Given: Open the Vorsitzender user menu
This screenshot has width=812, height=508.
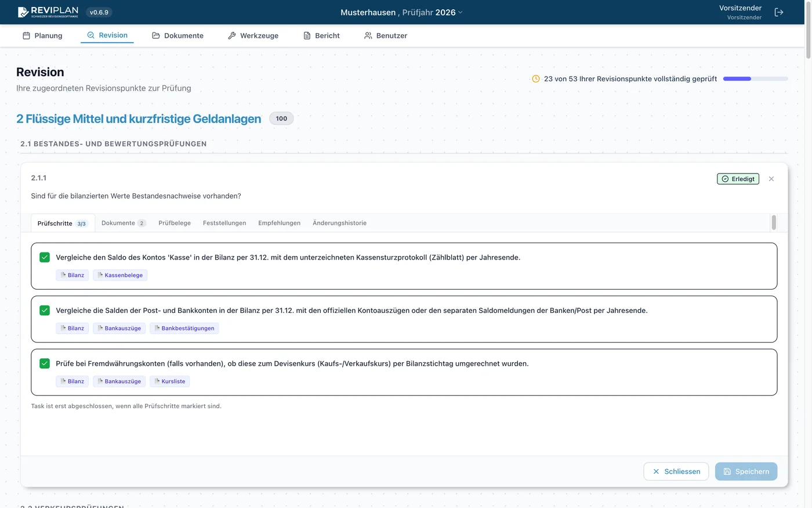Looking at the screenshot, I should pos(740,12).
